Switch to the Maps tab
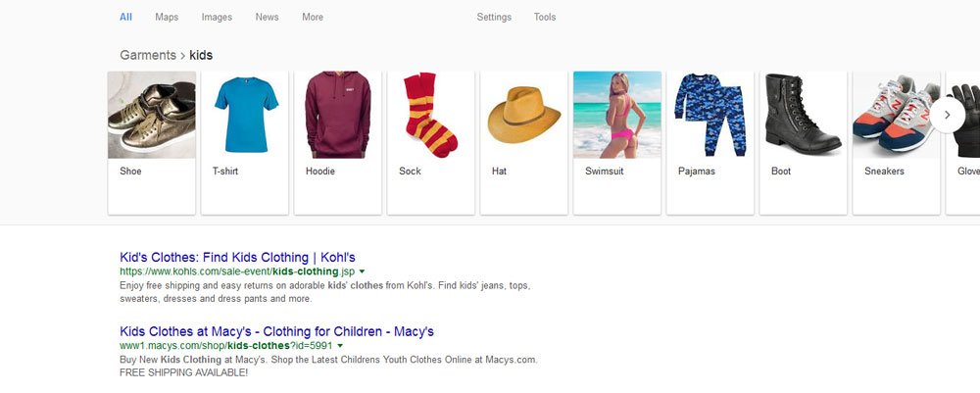This screenshot has height=393, width=980. point(167,17)
